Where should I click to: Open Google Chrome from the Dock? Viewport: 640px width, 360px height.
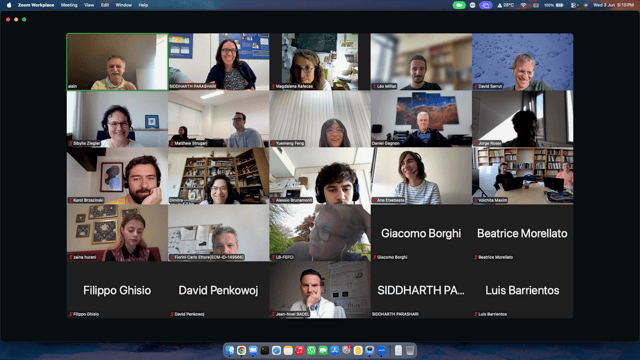point(242,350)
